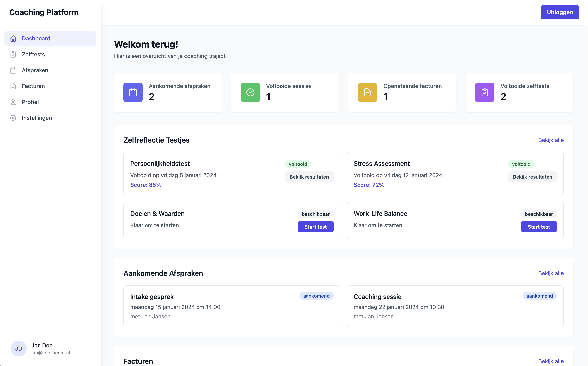This screenshot has width=588, height=366.
Task: Click Uitloggen button
Action: click(x=560, y=12)
